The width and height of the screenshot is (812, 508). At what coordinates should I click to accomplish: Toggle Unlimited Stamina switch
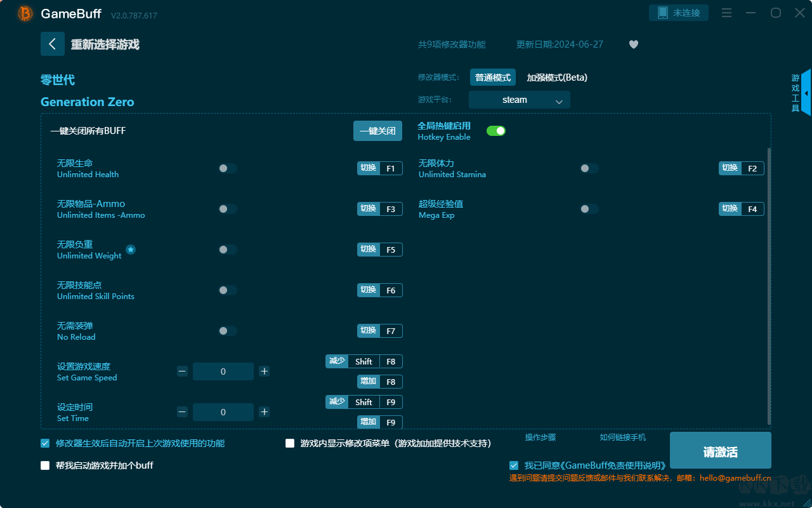589,168
